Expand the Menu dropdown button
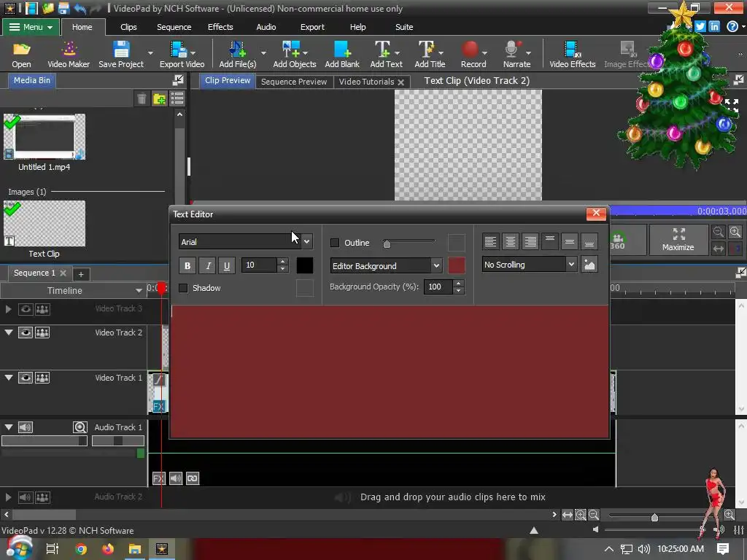Image resolution: width=747 pixels, height=560 pixels. tap(32, 27)
